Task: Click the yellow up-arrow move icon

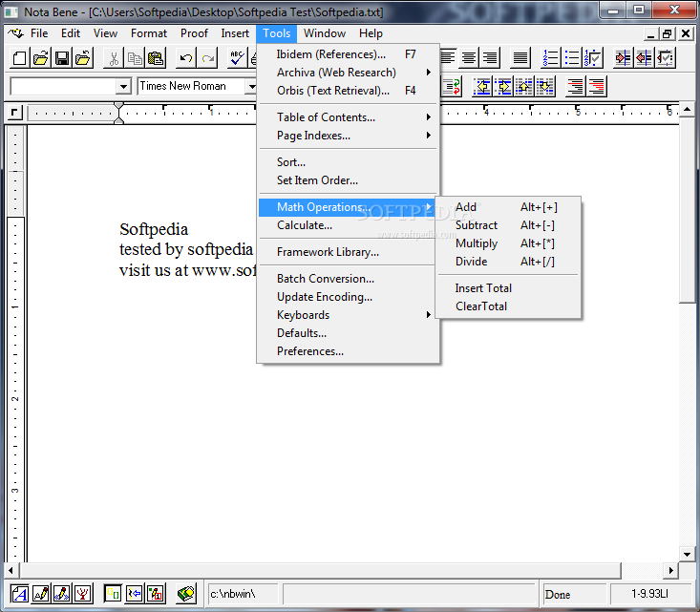Action: coord(524,87)
